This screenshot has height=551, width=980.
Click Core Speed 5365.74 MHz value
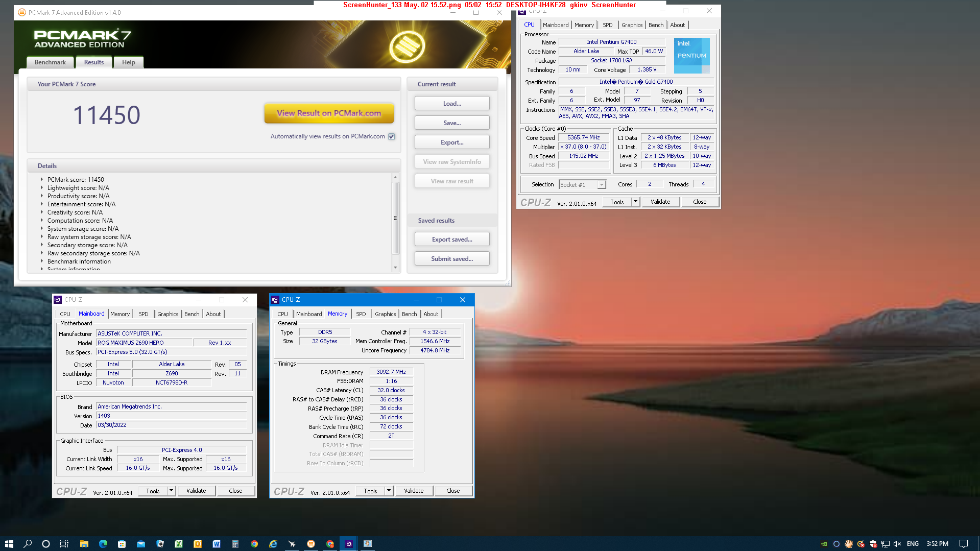coord(584,138)
